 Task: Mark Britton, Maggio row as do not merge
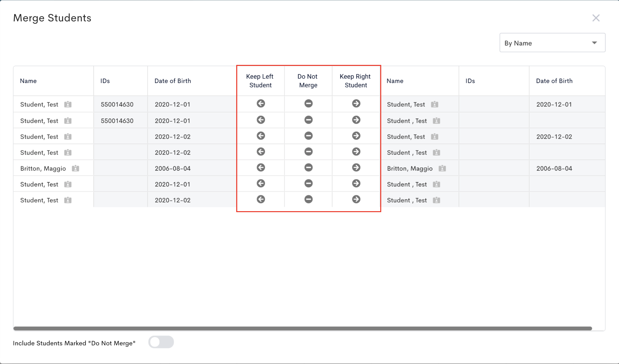point(308,168)
